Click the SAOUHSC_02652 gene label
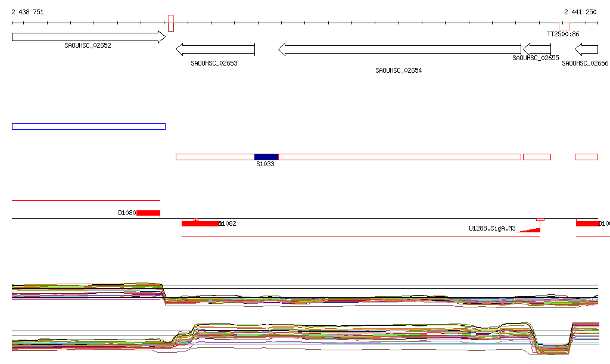Screen dimensions: 610x364 [x=88, y=45]
